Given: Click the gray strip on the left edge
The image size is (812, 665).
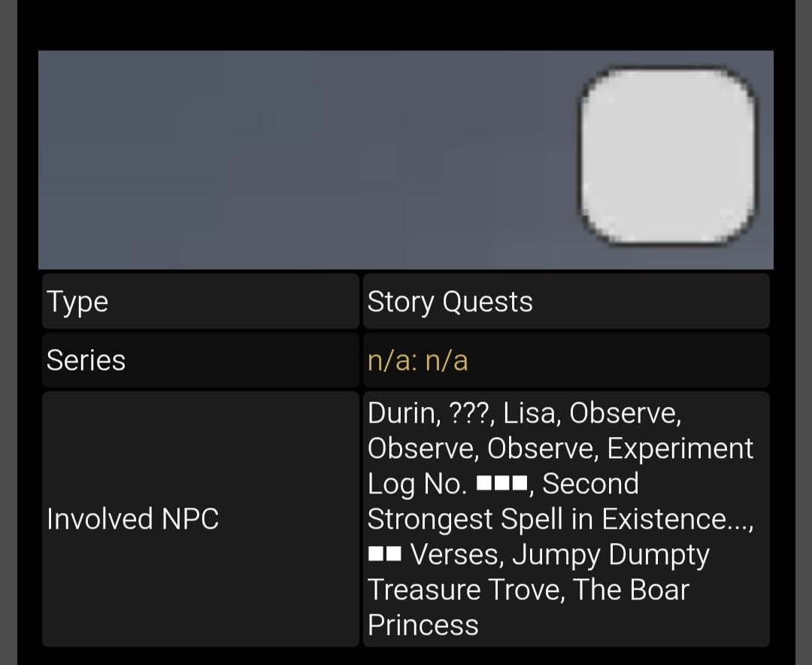Looking at the screenshot, I should point(8,332).
